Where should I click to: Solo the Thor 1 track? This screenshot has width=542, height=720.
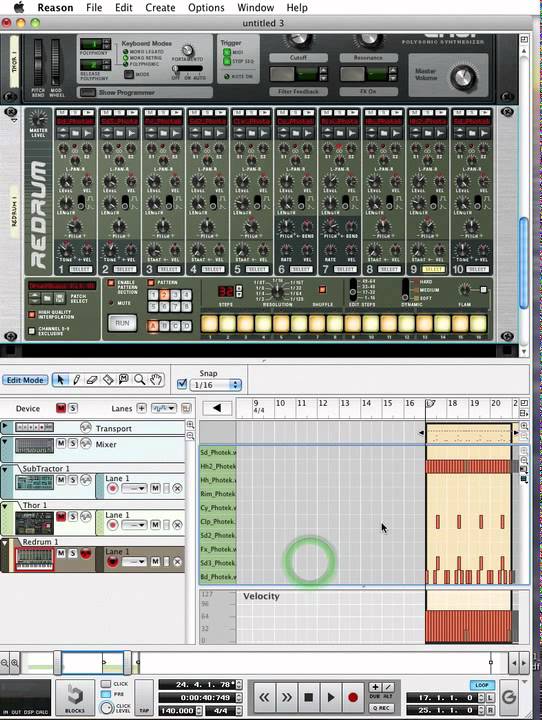tap(73, 516)
